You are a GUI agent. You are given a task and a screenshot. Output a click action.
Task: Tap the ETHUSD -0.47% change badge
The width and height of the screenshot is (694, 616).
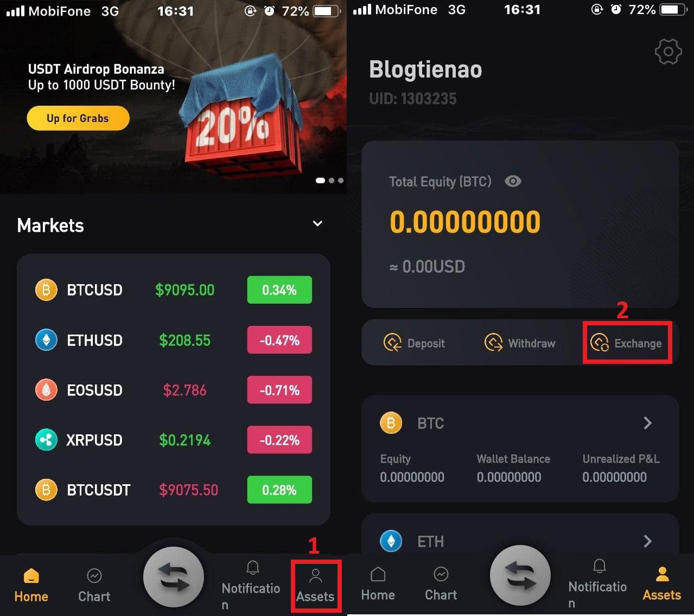[x=279, y=340]
